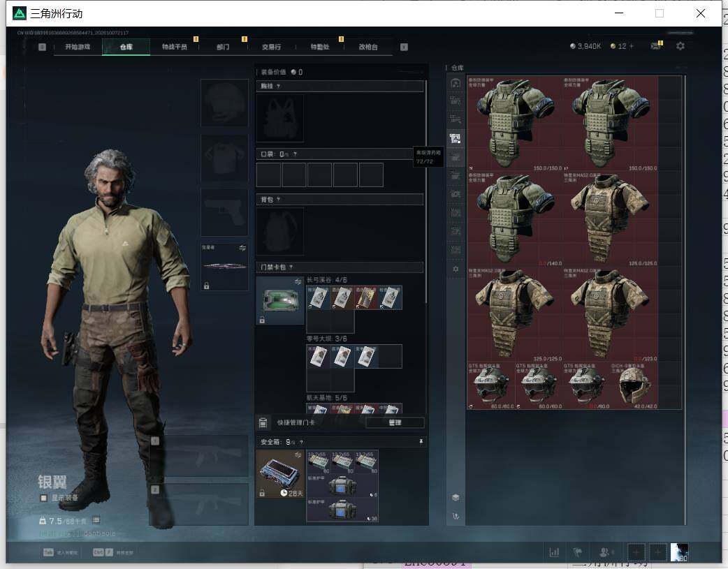728x569 pixels.
Task: Click the 3,940K currency balance
Action: 585,46
